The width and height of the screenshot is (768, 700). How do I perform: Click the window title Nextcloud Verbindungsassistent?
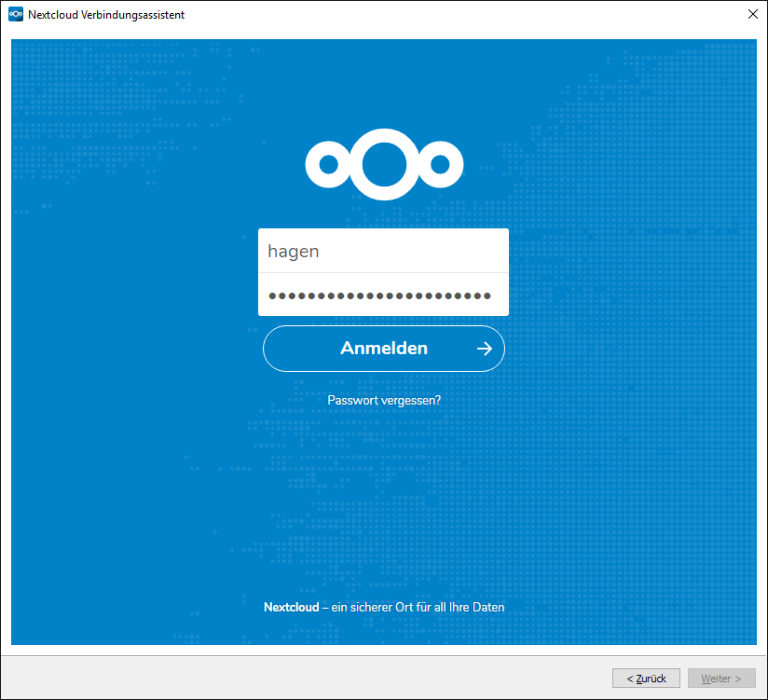[x=106, y=15]
